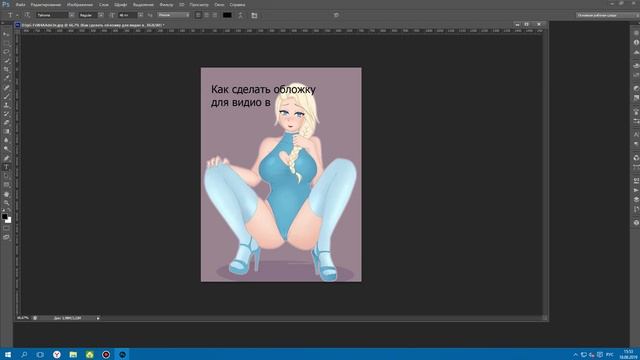This screenshot has height=360, width=640.
Task: Select the Gradient tool
Action: pos(6,131)
